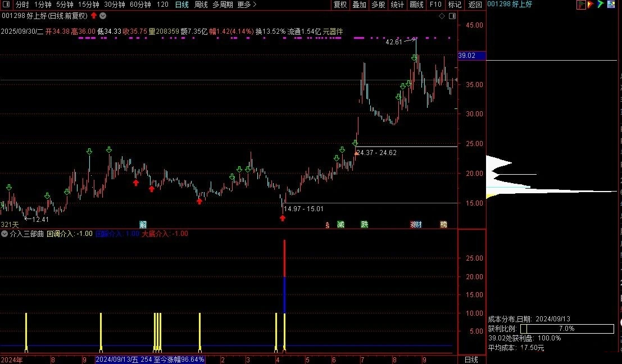Click the 榜 marker icon on chart
Viewport: 622px width, 364px height.
pyautogui.click(x=443, y=225)
